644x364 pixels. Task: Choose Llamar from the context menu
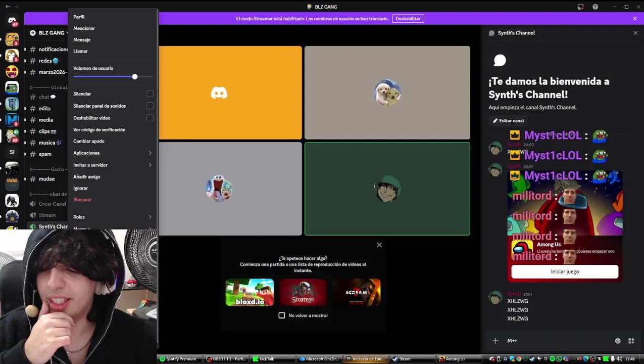coord(113,51)
